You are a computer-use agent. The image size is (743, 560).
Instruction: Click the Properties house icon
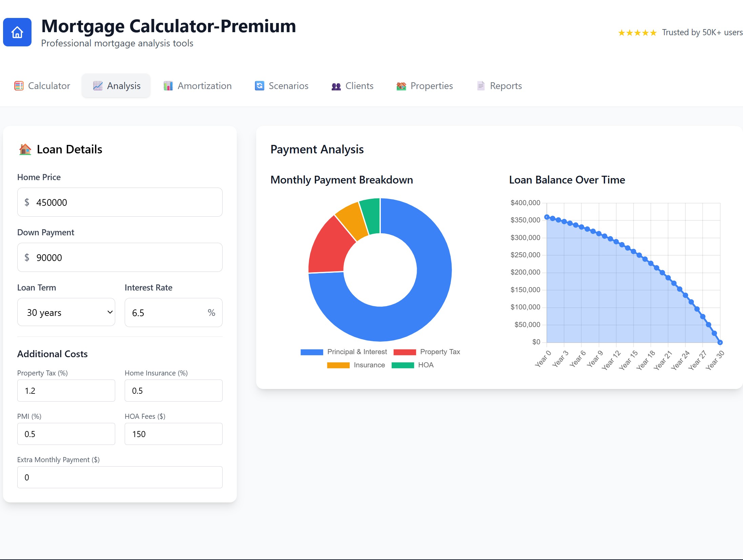pyautogui.click(x=401, y=86)
